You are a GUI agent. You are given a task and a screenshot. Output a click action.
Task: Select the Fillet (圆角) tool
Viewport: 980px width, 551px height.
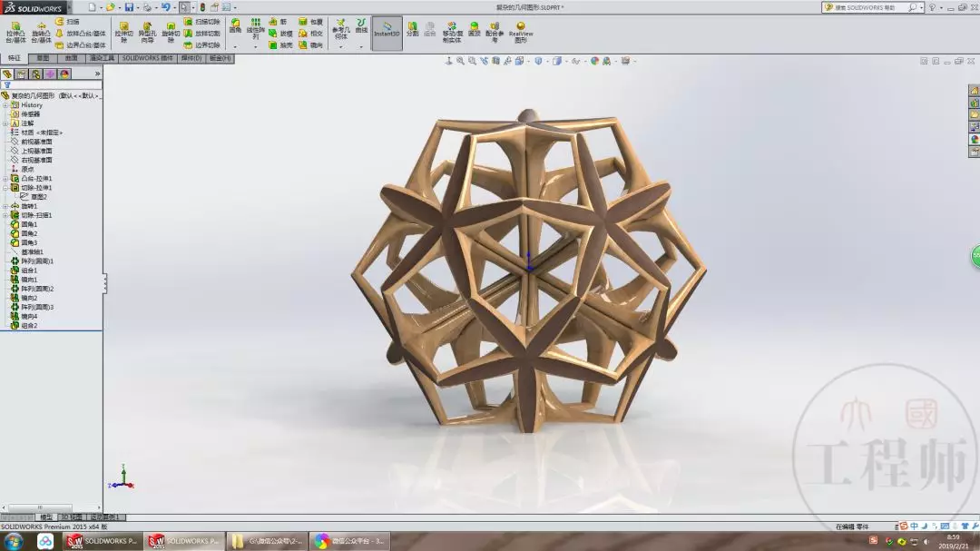[235, 26]
